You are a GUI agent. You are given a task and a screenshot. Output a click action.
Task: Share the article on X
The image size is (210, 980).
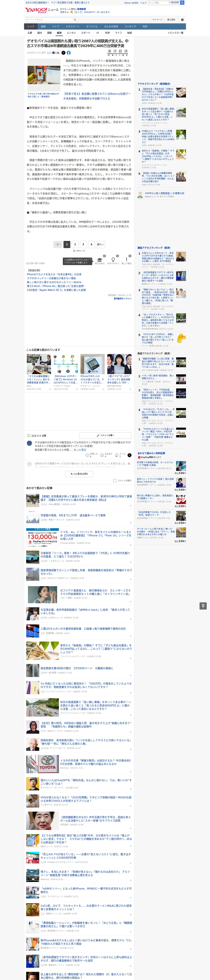(x=63, y=53)
